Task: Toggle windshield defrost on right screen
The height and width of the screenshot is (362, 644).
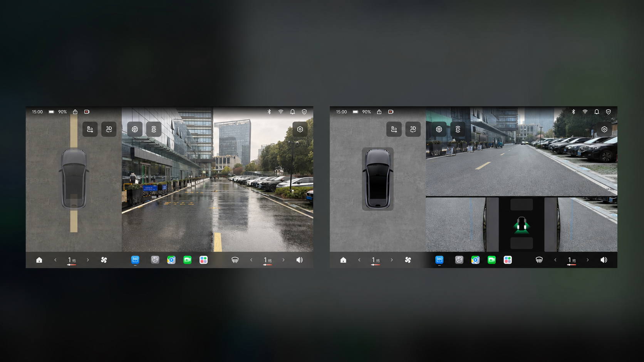Action: coord(539,260)
